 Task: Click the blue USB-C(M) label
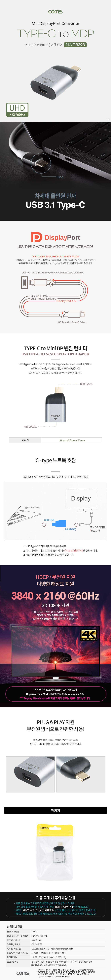[49, 520]
